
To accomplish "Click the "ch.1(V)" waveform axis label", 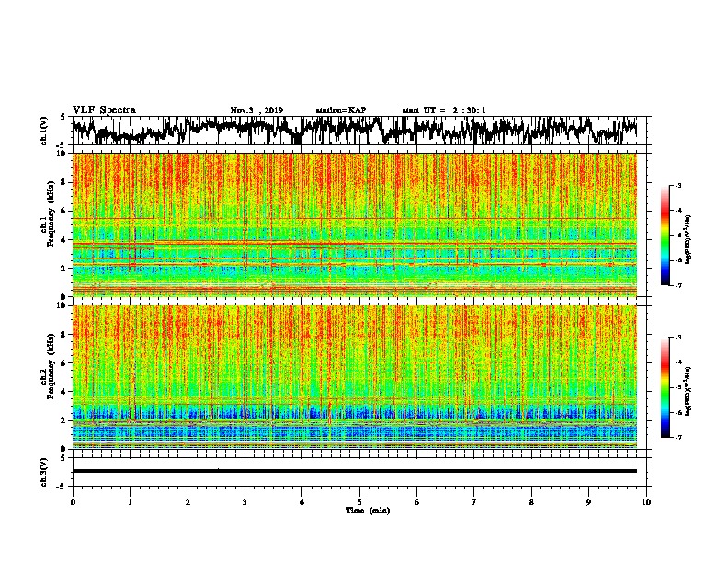I will (44, 131).
